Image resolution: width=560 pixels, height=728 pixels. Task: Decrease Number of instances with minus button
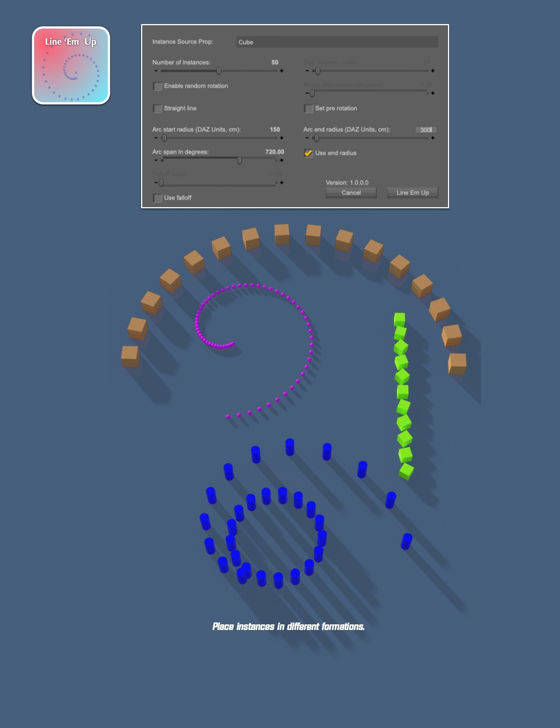point(156,71)
